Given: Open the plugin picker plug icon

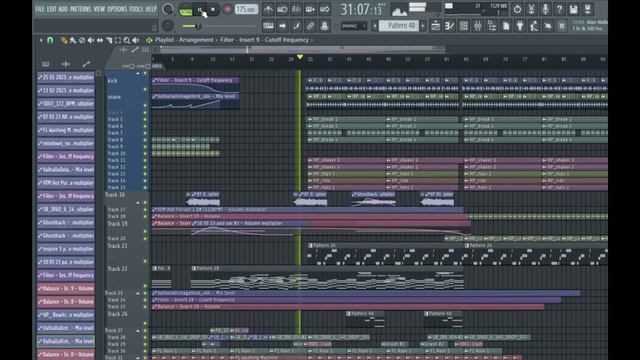Looking at the screenshot, I should coord(520,26).
